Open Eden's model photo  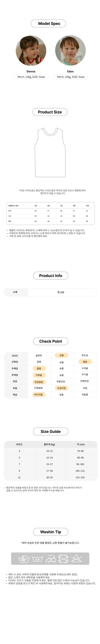[x=70, y=51]
